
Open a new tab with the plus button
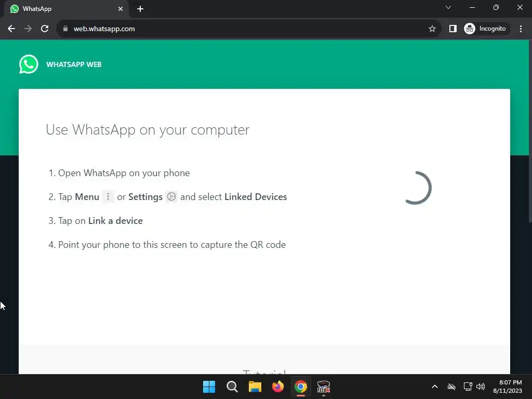click(140, 9)
